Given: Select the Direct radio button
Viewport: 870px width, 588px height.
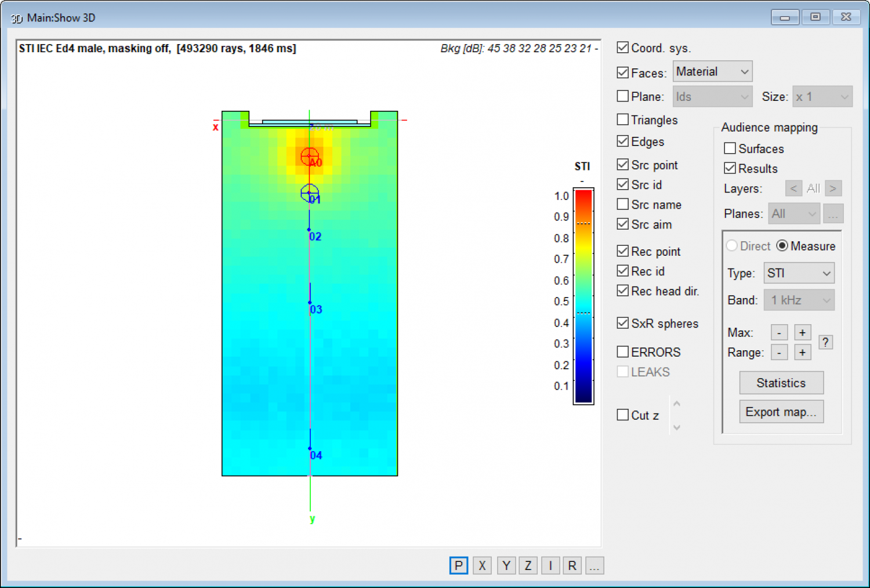Looking at the screenshot, I should coord(732,245).
